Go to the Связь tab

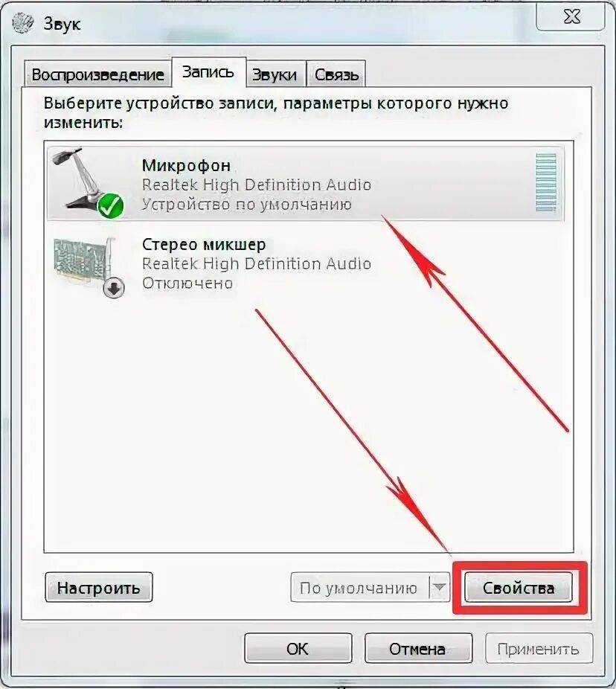tap(336, 74)
